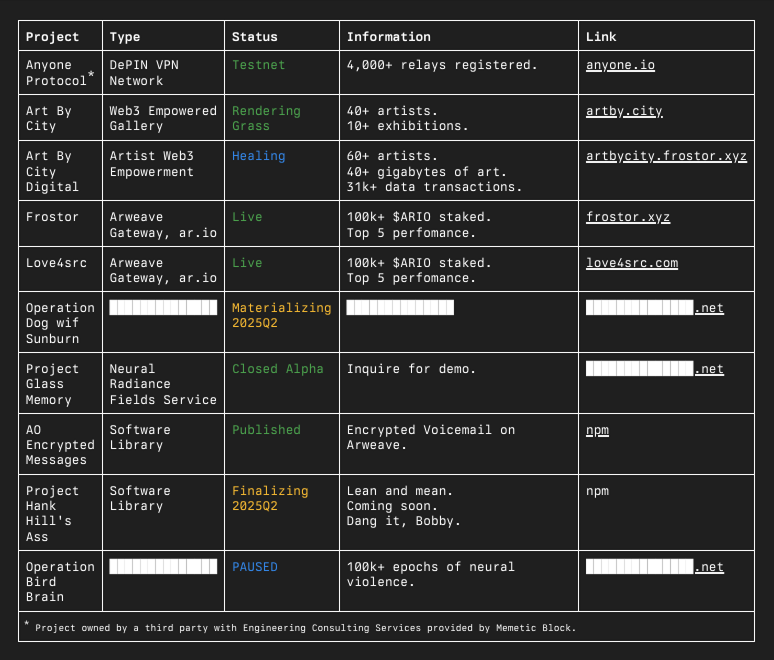Click the '31k+ data transactions.' information cell

(x=459, y=171)
